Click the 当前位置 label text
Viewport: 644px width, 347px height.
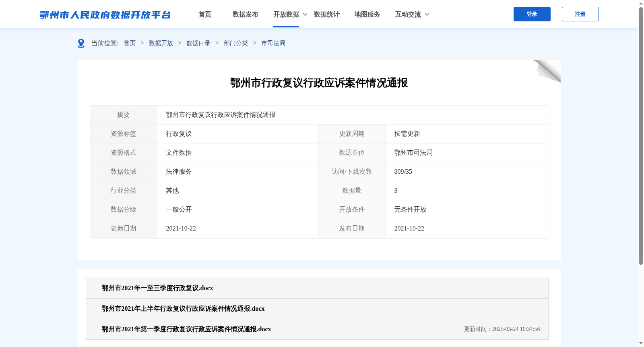tap(105, 43)
